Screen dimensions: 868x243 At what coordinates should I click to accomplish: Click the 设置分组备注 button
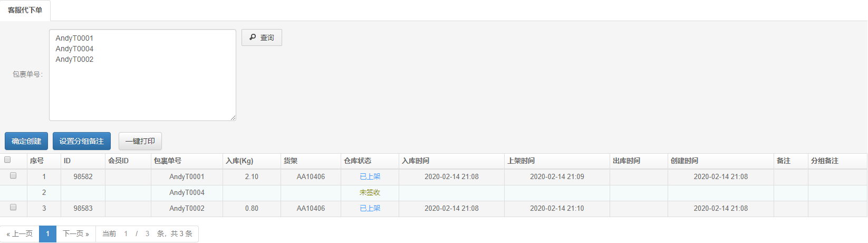[x=82, y=141]
